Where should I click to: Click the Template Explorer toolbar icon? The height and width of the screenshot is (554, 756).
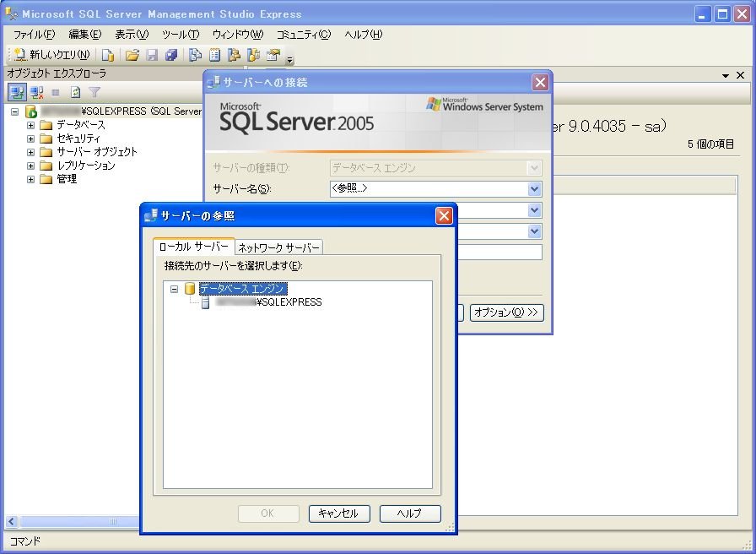pyautogui.click(x=253, y=56)
